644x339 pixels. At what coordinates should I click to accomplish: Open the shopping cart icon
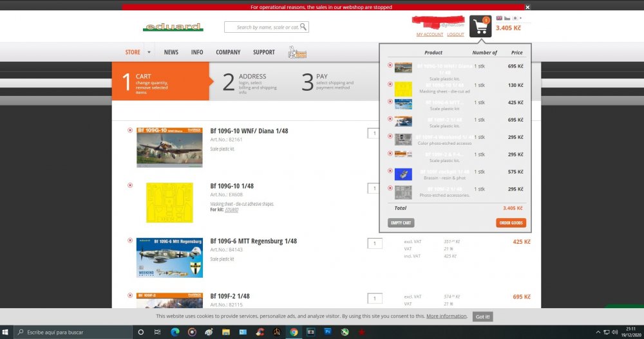point(480,26)
